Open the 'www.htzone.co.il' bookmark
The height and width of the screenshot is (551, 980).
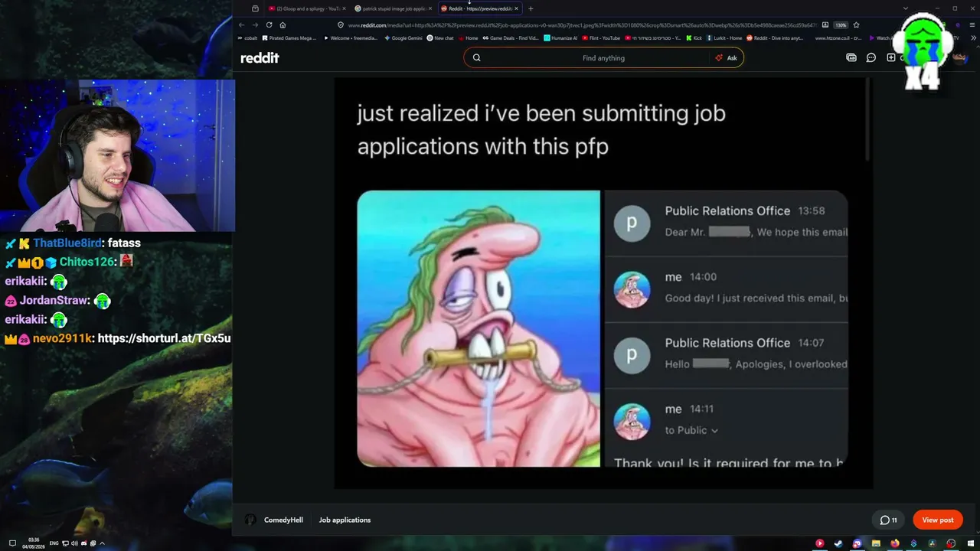[838, 38]
